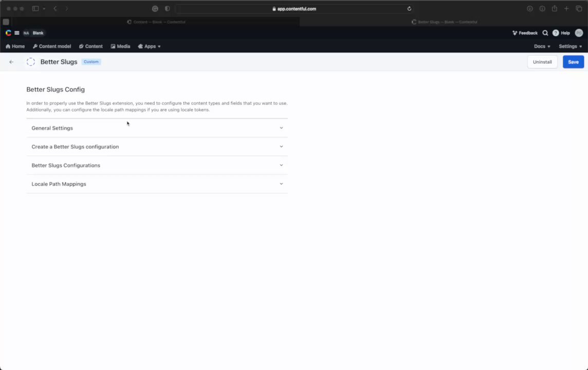Navigate back in Safari history
The image size is (588, 370).
55,9
